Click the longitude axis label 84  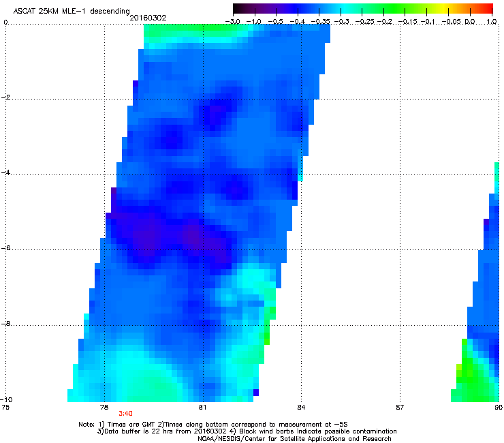tap(301, 408)
